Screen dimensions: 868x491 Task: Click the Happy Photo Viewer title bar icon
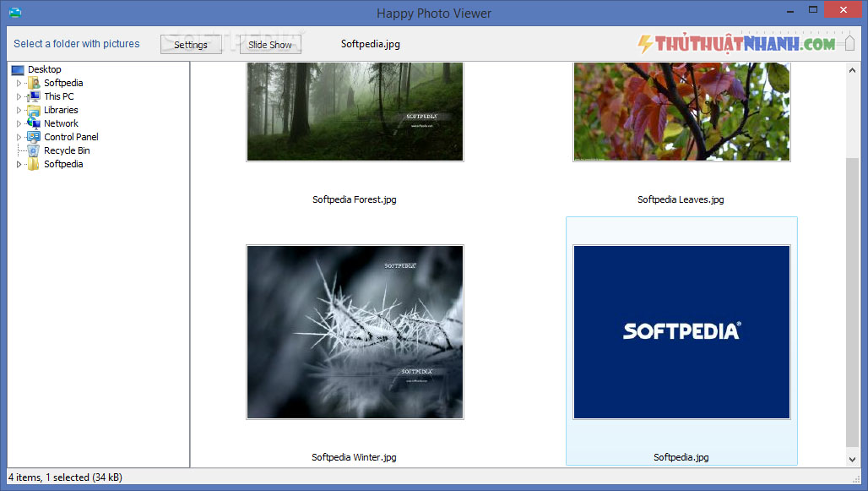click(x=15, y=12)
